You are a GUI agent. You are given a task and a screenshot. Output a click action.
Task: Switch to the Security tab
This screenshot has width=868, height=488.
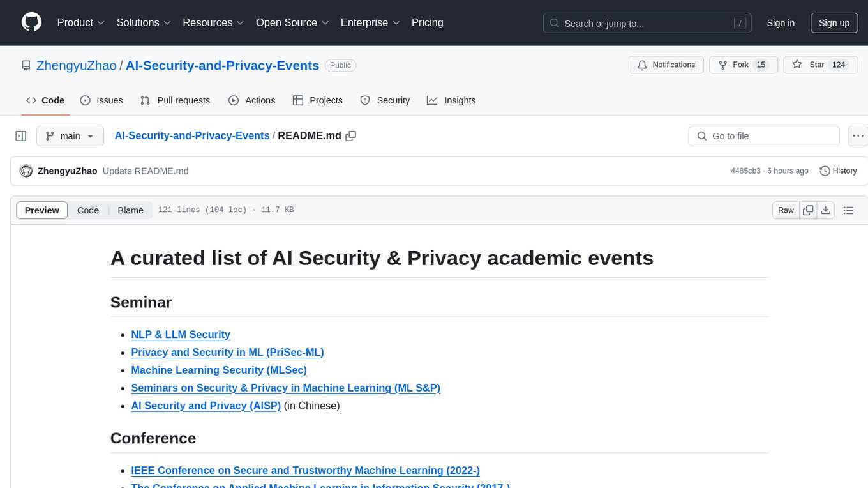point(385,100)
